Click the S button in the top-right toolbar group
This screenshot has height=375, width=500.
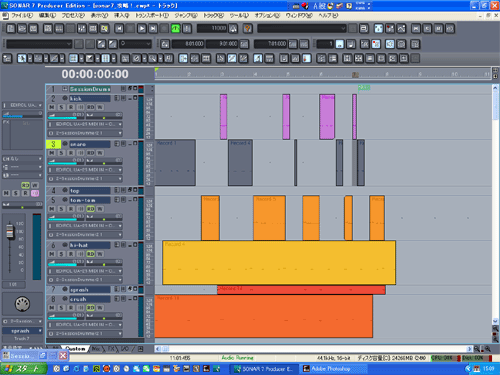427,29
